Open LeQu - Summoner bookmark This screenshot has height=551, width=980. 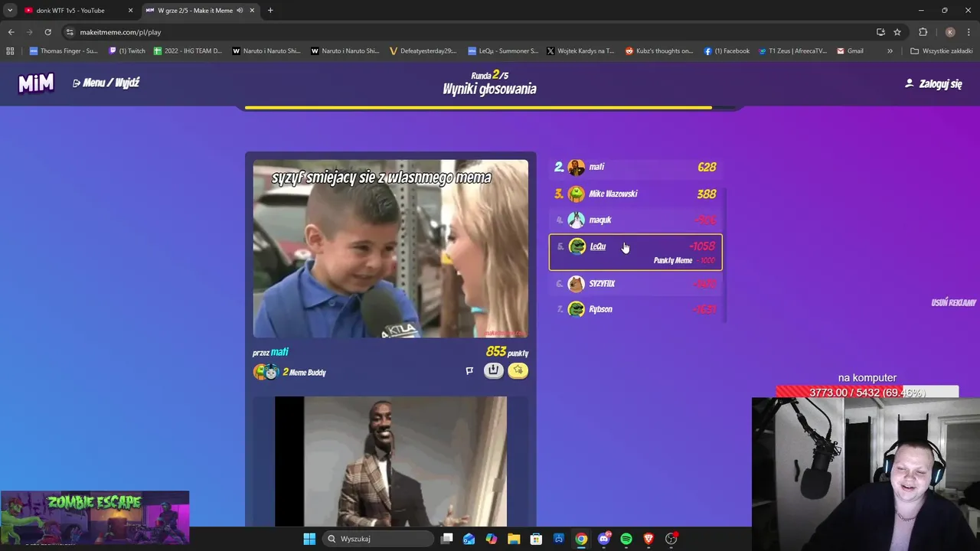[x=503, y=51]
